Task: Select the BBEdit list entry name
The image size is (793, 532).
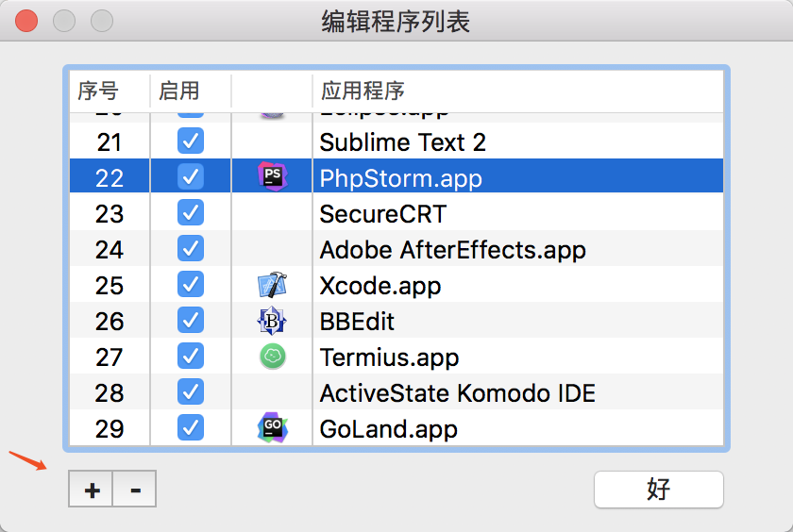Action: (357, 322)
